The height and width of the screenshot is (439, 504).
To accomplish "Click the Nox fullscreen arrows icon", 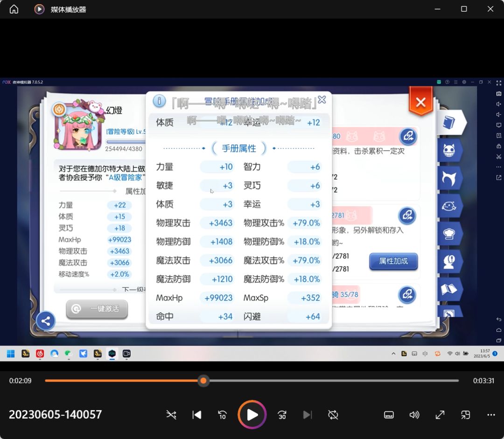I will click(498, 83).
